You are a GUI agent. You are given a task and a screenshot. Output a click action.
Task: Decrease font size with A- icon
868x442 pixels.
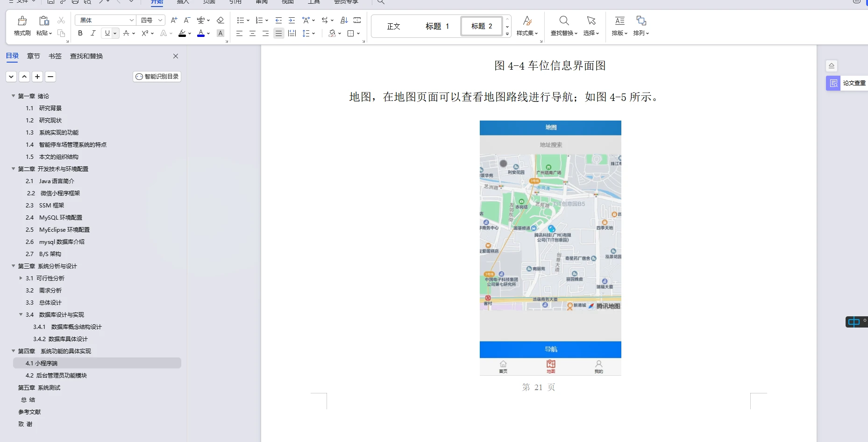click(x=187, y=20)
